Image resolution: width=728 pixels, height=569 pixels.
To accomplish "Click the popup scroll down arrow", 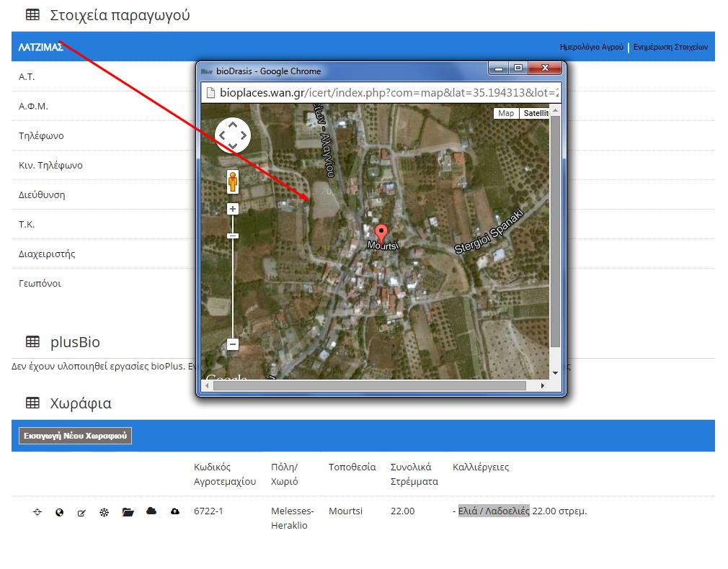I will (x=555, y=372).
